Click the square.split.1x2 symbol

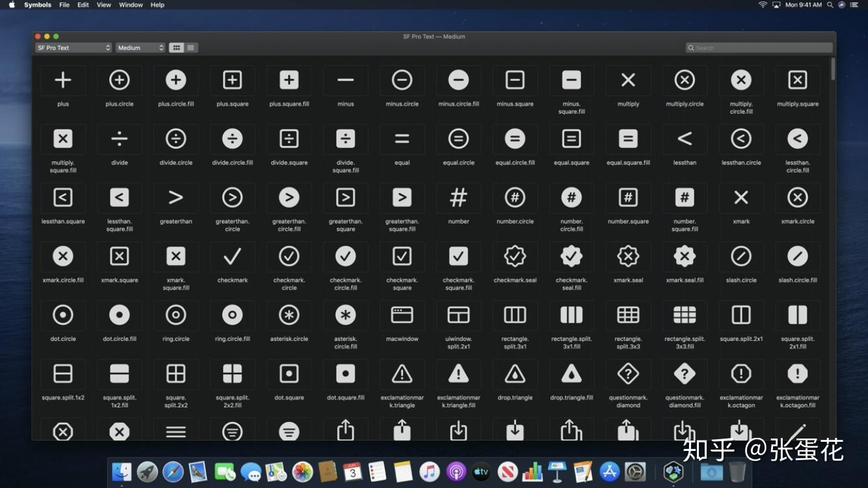tap(62, 373)
